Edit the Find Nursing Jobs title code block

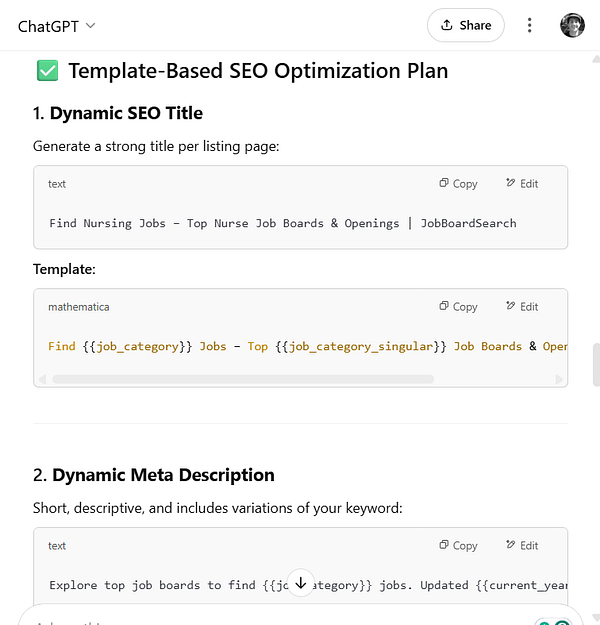[x=522, y=184]
